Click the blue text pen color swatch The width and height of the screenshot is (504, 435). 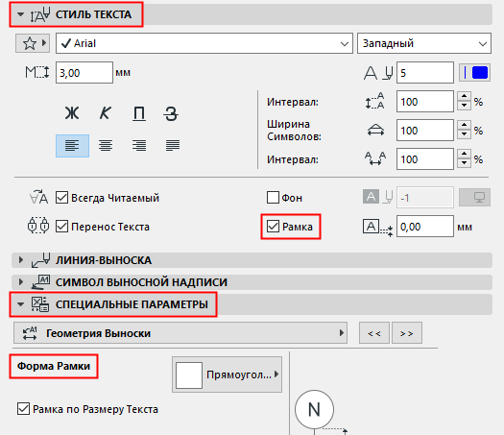475,72
